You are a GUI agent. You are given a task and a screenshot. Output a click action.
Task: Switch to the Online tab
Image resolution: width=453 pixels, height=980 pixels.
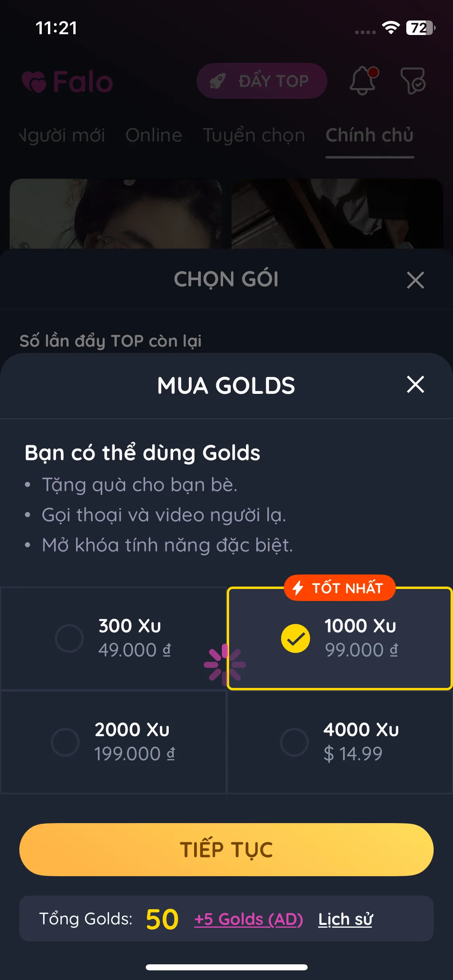(154, 135)
